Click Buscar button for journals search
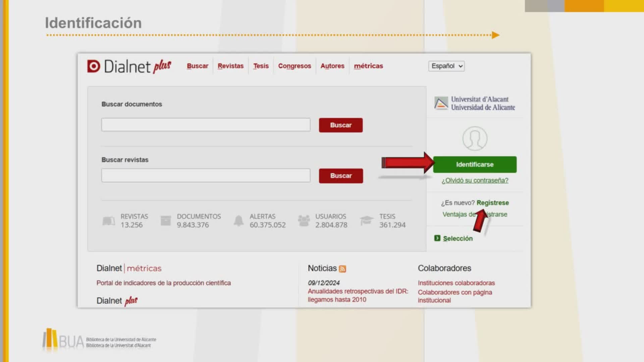This screenshot has height=362, width=644. pos(340,176)
